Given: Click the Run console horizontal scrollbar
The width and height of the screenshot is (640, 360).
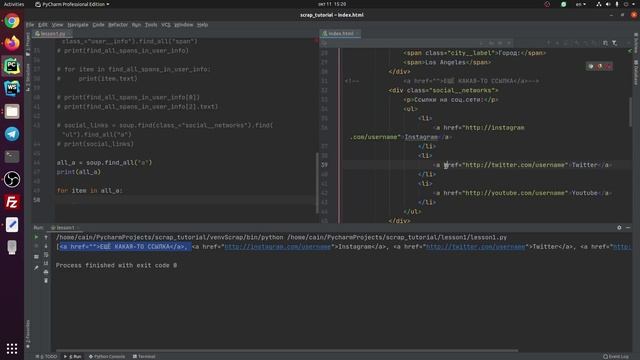Looking at the screenshot, I should point(287,350).
